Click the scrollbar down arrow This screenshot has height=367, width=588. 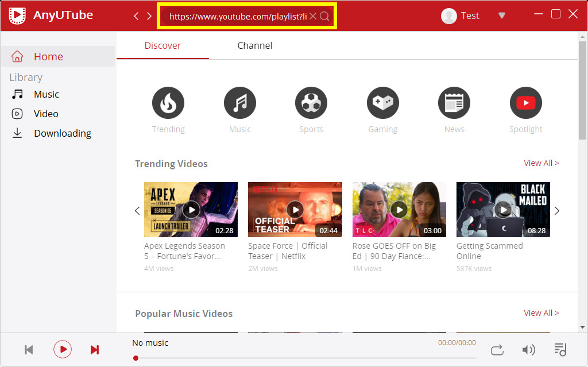coord(582,327)
